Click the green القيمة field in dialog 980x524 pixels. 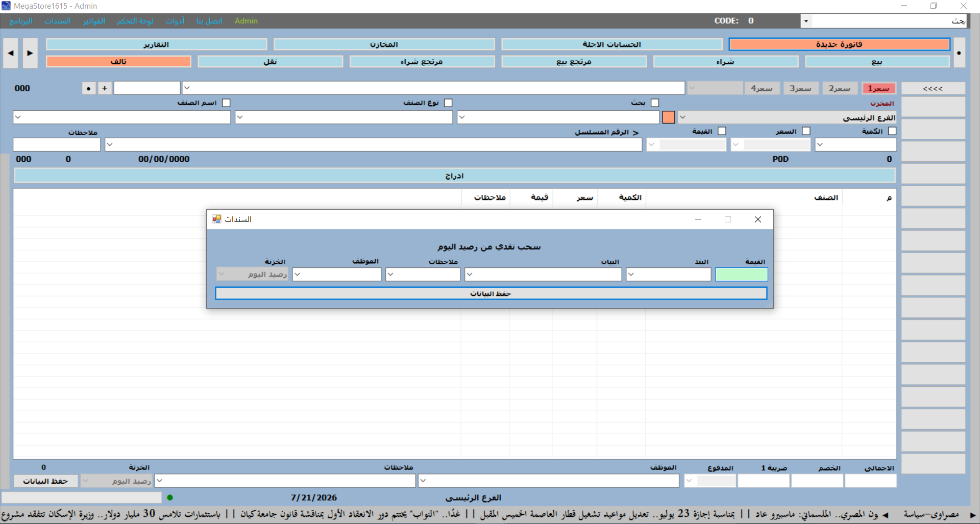click(x=742, y=275)
